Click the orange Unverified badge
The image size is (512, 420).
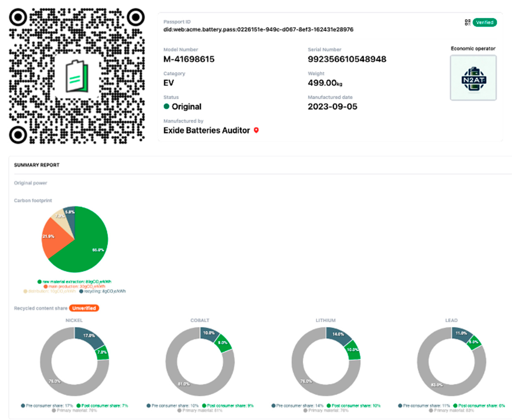tap(84, 308)
